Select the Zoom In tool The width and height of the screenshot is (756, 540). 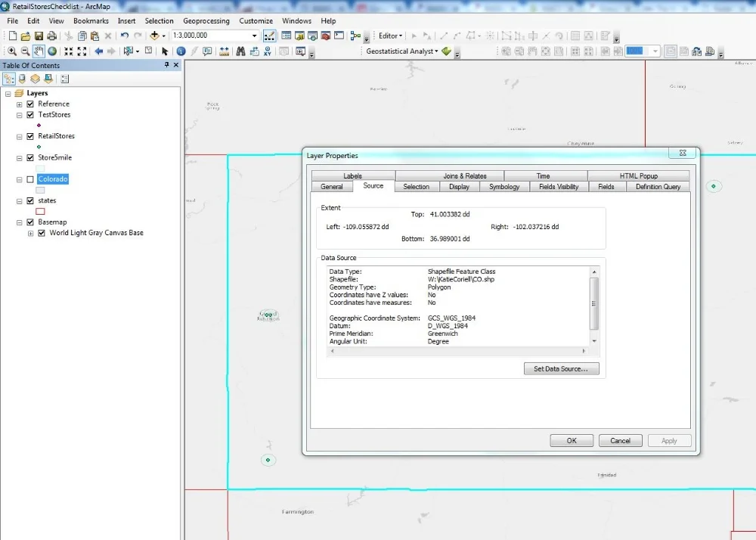pyautogui.click(x=13, y=51)
